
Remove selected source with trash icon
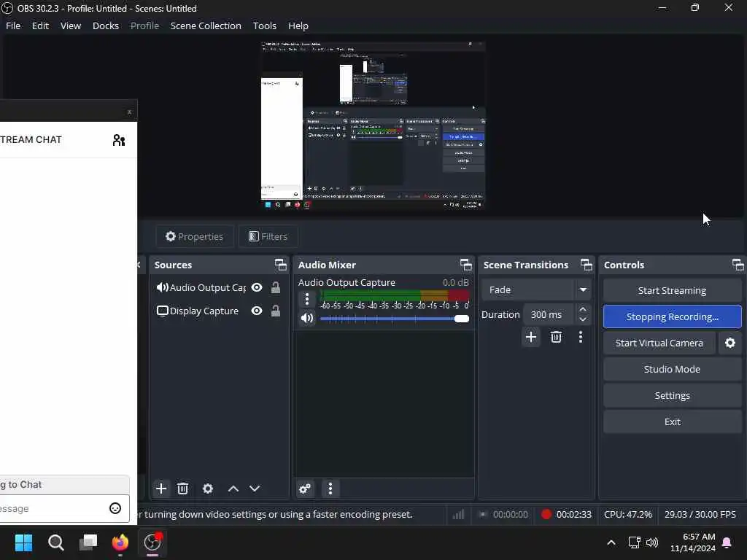[x=183, y=489]
